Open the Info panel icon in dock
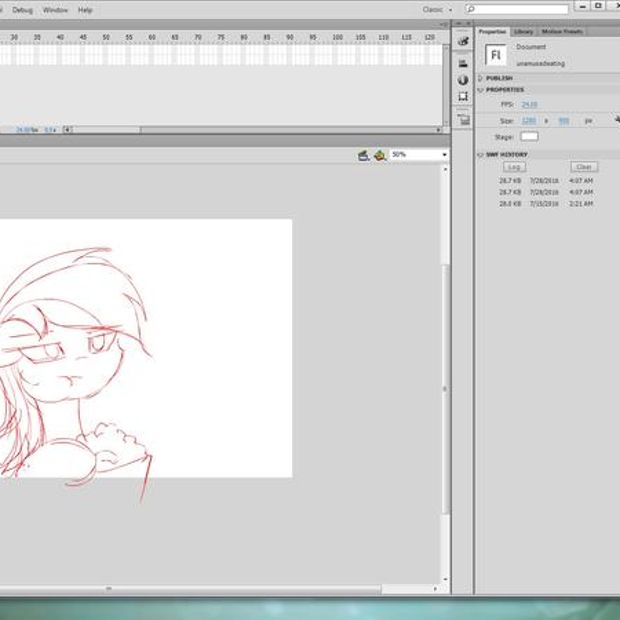Image resolution: width=620 pixels, height=620 pixels. click(x=463, y=79)
